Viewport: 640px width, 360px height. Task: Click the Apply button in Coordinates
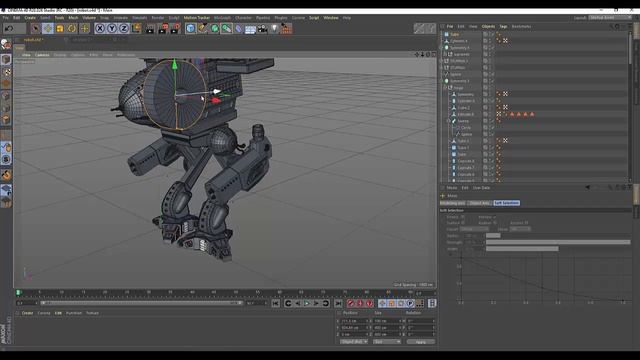click(420, 342)
